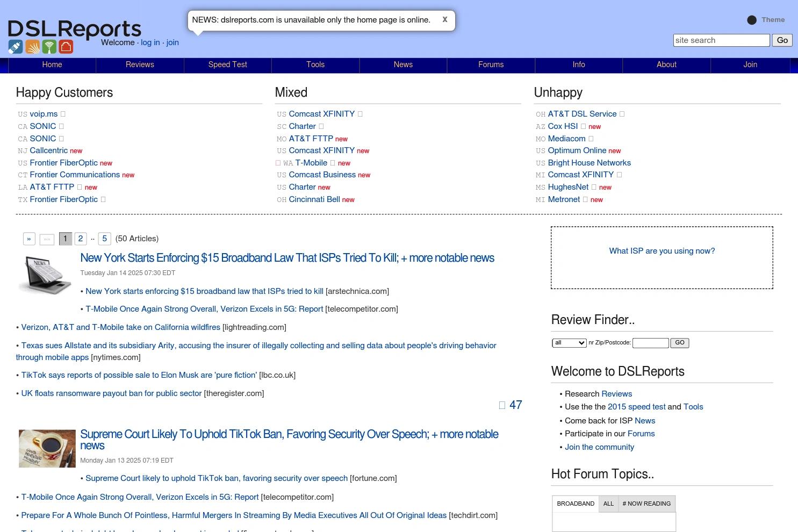Open the Home menu item

pos(52,64)
